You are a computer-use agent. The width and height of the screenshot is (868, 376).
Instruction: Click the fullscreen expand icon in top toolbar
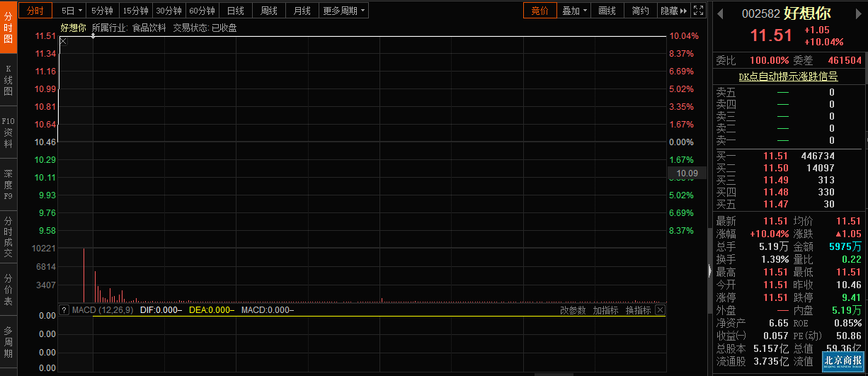[x=698, y=11]
